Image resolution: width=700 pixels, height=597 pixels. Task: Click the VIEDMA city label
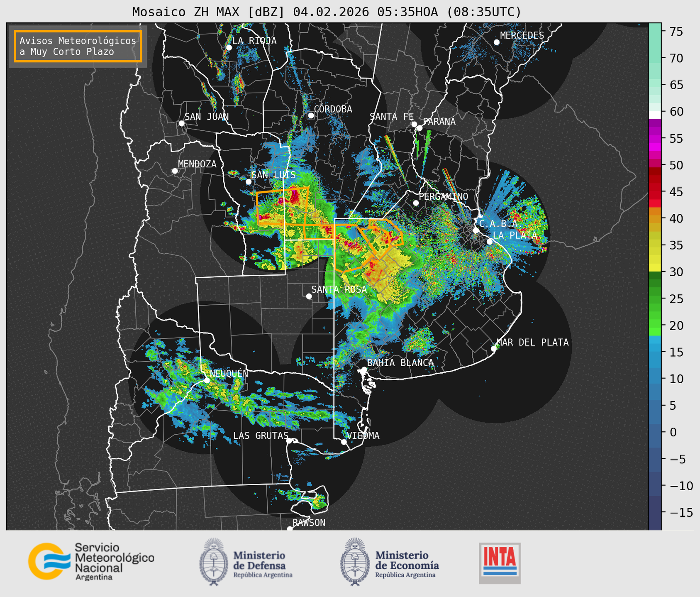click(363, 436)
